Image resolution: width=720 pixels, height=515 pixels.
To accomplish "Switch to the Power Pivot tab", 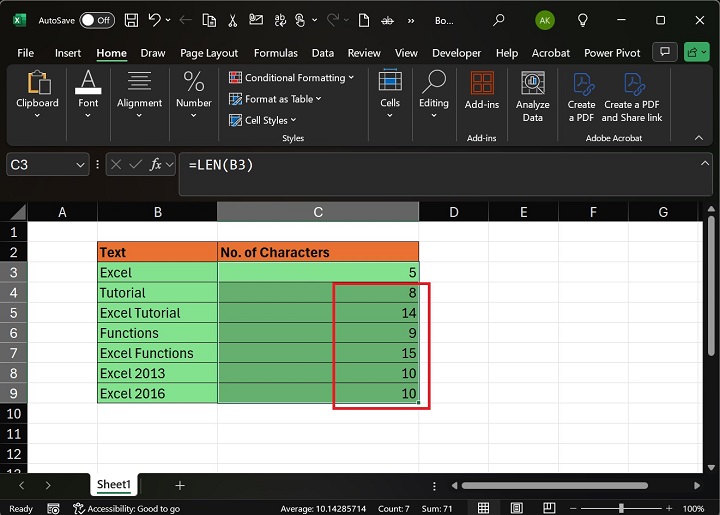I will pyautogui.click(x=613, y=53).
